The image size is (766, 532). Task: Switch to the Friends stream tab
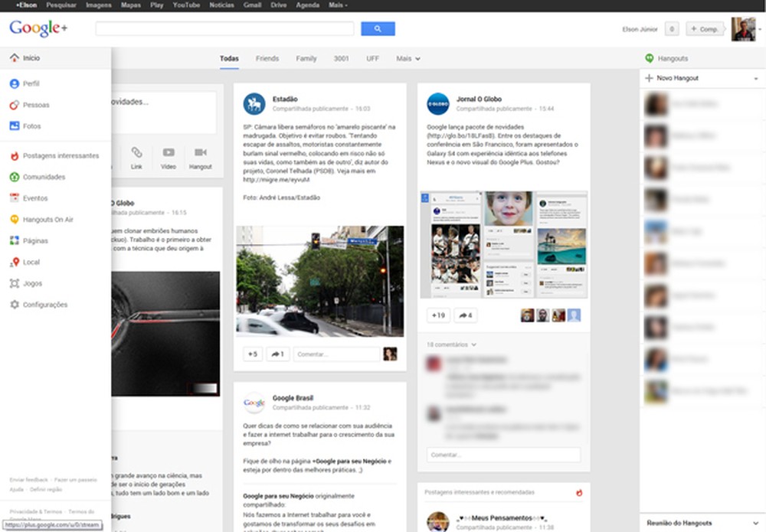click(x=267, y=58)
